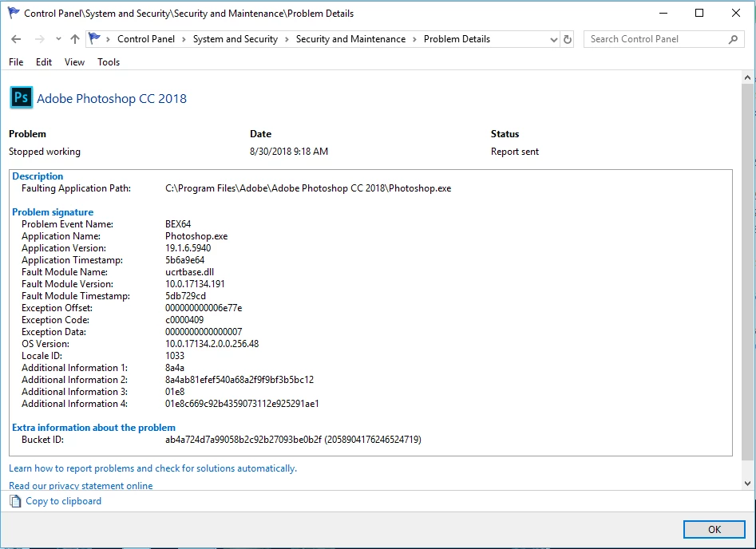Click the version value 19.1.6.5940
The width and height of the screenshot is (756, 549).
(x=188, y=248)
